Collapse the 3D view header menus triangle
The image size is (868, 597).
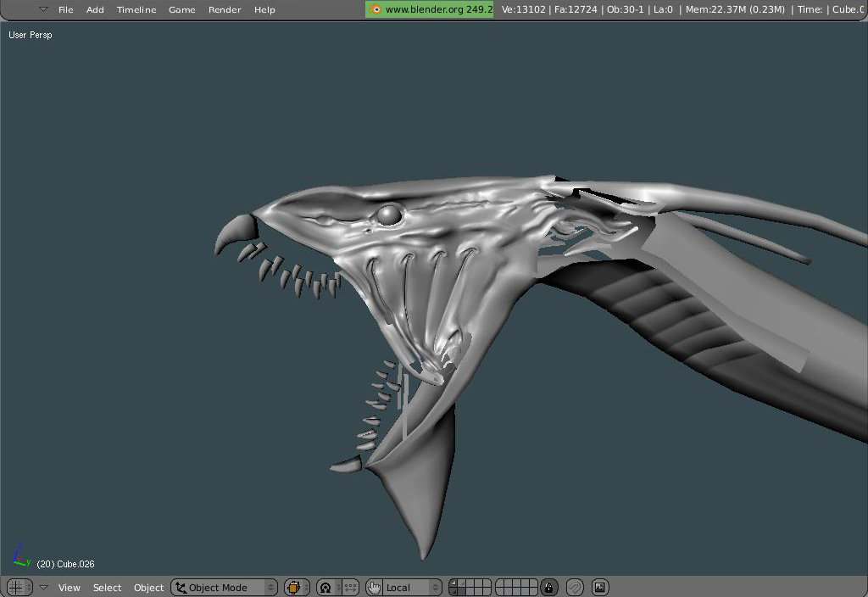coord(44,587)
